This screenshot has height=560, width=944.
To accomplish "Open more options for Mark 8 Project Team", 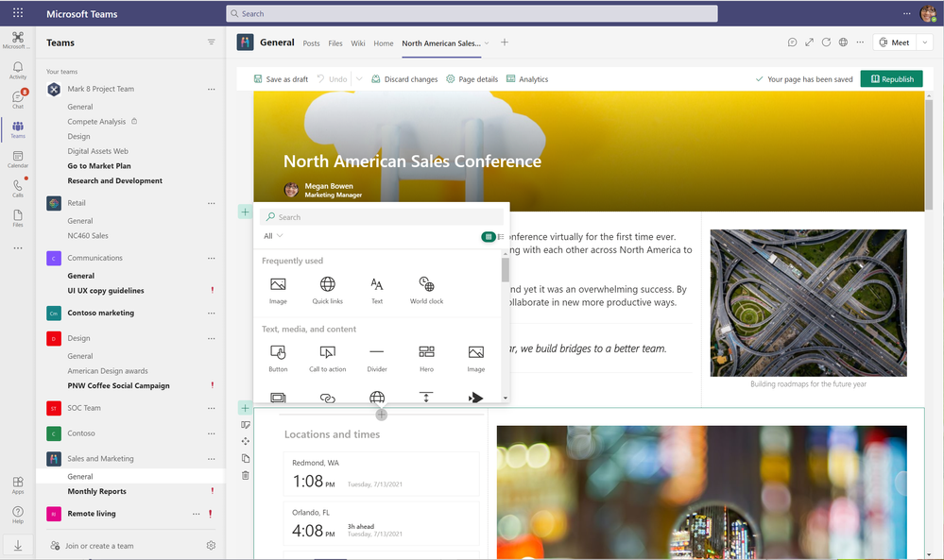I will pos(212,89).
